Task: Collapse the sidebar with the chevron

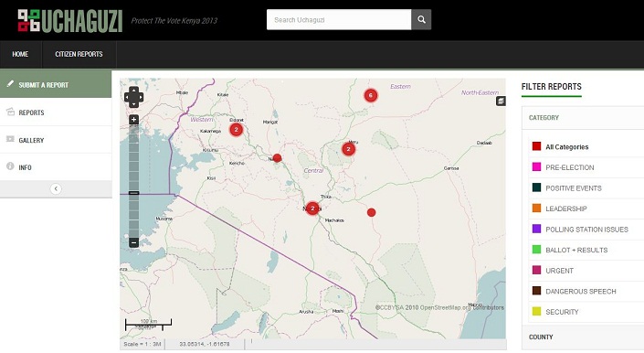Action: coord(56,188)
